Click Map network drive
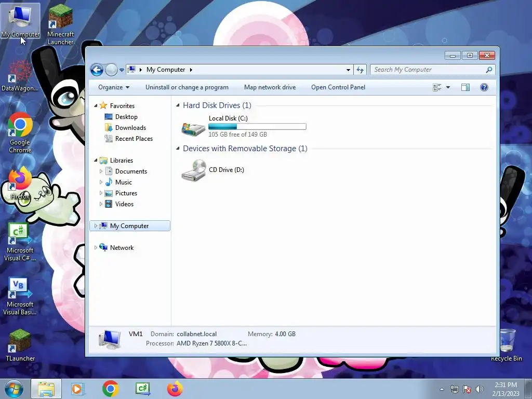 (270, 87)
